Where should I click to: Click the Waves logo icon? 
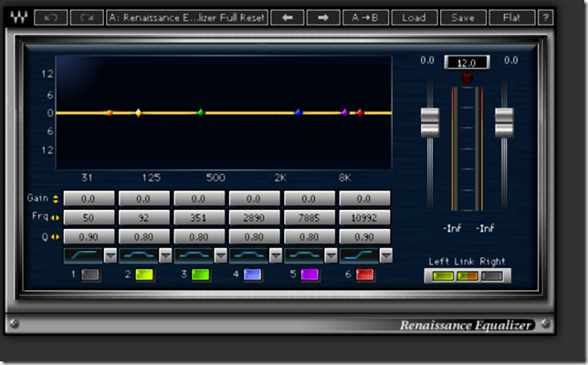[17, 17]
